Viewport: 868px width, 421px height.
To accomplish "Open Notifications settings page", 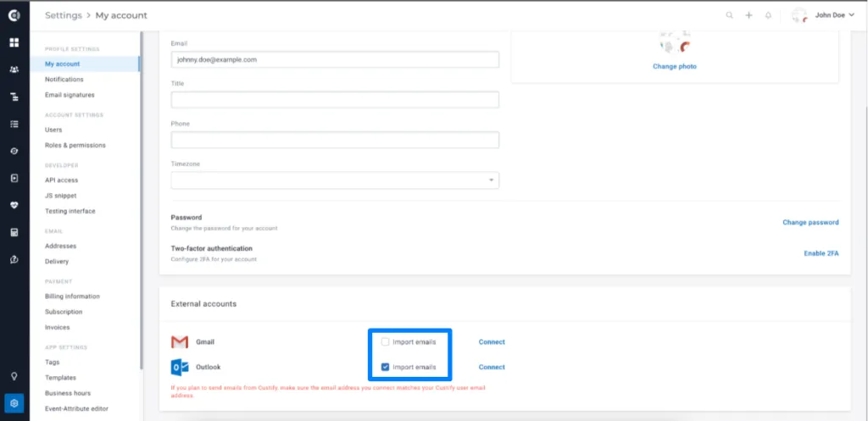I will pos(64,80).
